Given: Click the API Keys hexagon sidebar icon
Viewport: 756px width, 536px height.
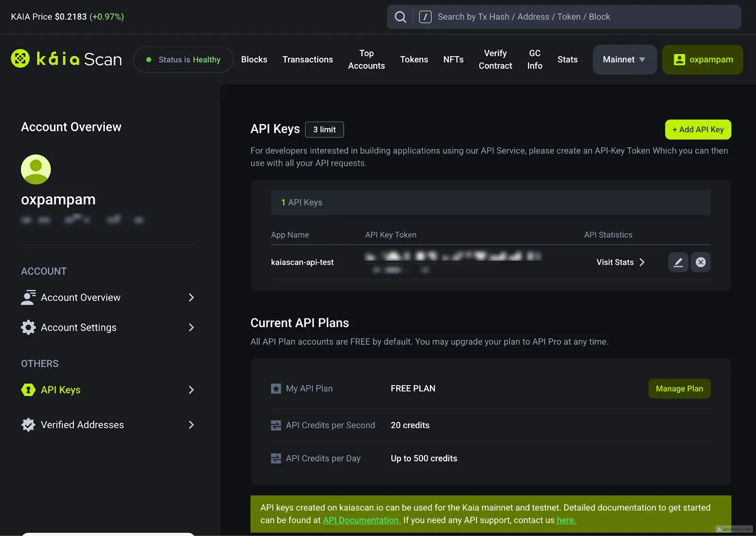Looking at the screenshot, I should (28, 390).
